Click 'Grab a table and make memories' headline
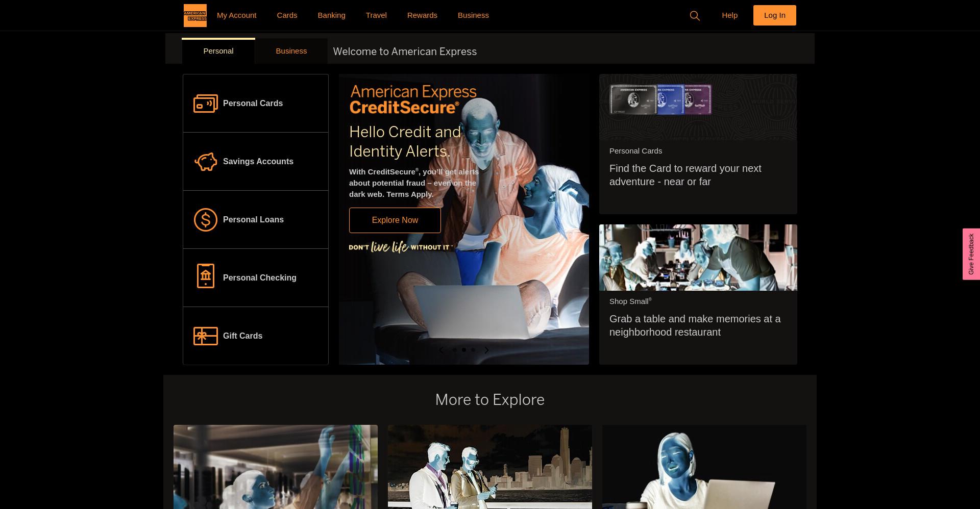This screenshot has width=980, height=509. [x=695, y=325]
